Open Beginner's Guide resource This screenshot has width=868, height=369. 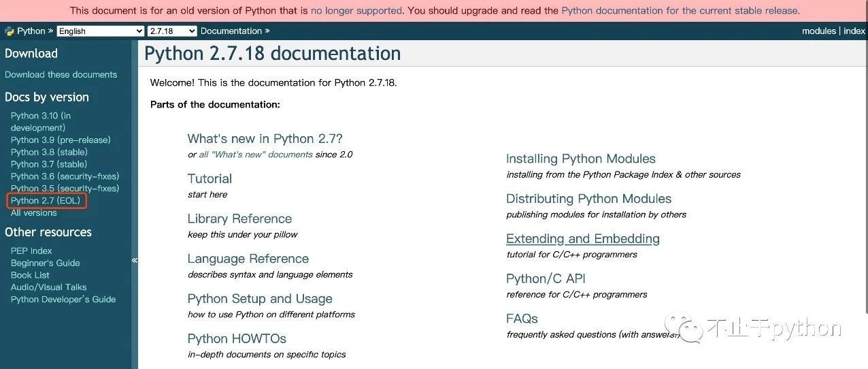point(46,263)
